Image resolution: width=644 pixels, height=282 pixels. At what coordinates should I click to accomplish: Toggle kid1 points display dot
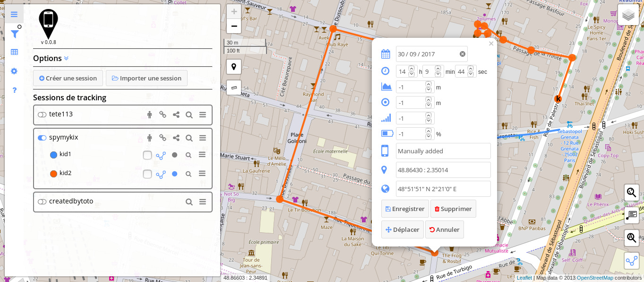[x=175, y=155]
